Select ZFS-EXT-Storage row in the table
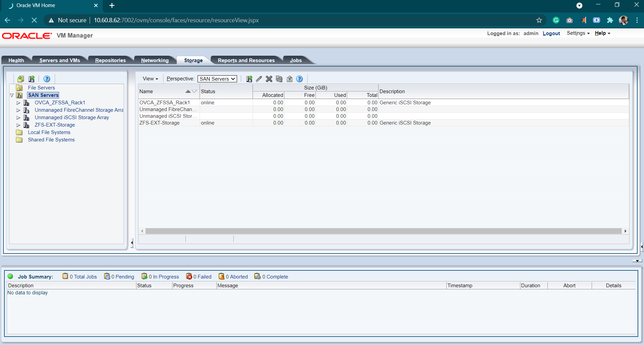Screen dimensions: 644x345 [384, 123]
